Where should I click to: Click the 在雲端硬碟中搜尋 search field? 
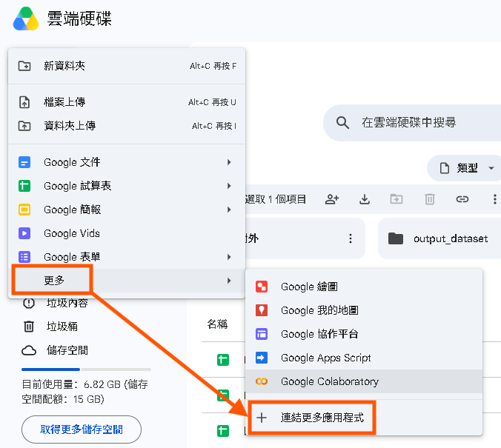[x=412, y=123]
